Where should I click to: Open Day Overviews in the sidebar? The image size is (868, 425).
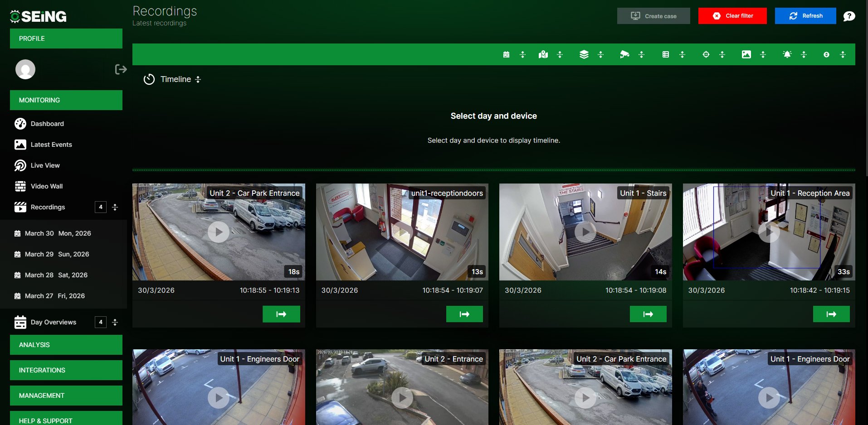point(53,322)
